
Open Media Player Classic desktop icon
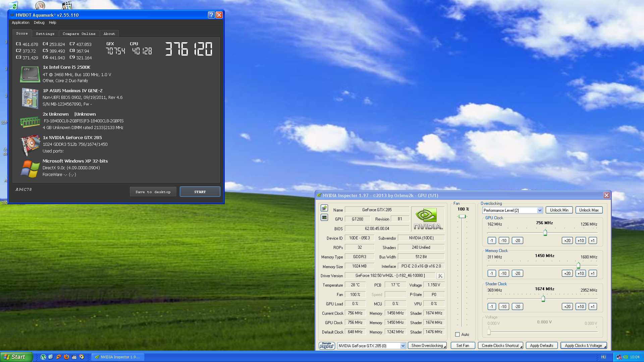[x=67, y=5]
